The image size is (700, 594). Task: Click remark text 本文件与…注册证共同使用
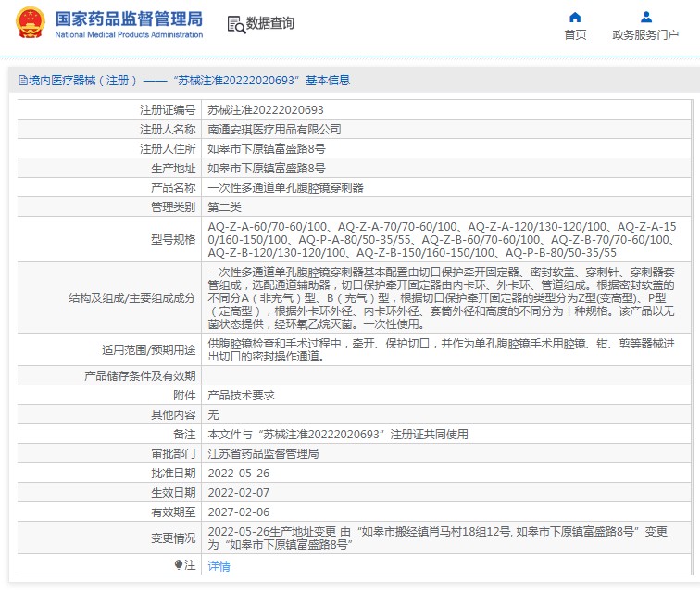point(338,435)
